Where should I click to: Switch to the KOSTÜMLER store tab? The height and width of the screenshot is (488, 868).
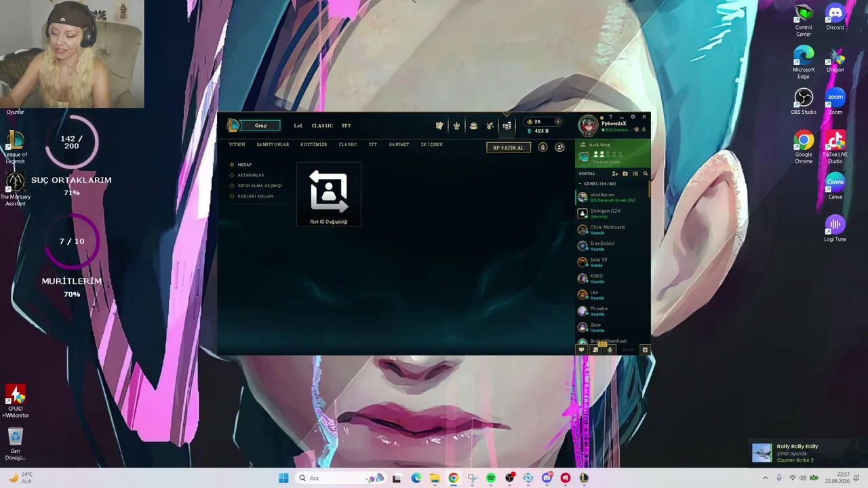[x=314, y=144]
